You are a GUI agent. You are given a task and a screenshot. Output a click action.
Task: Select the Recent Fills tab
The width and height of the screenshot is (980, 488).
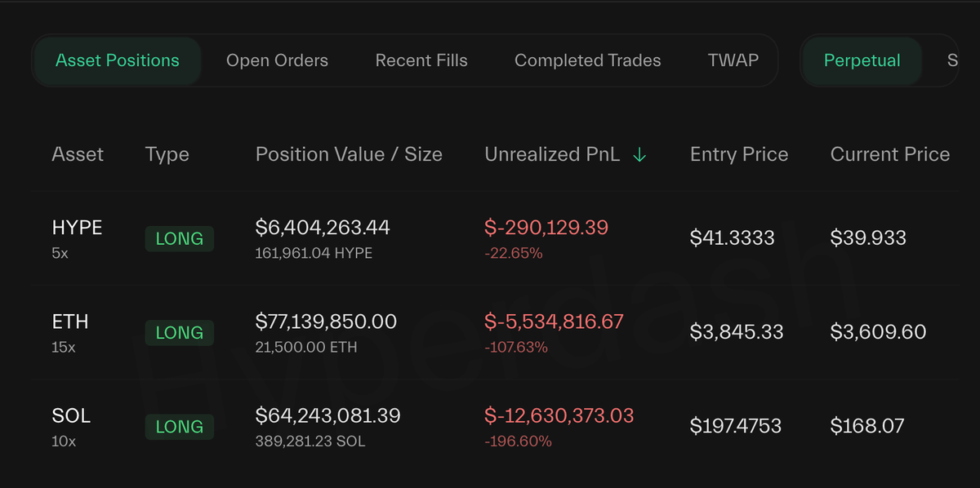tap(421, 60)
